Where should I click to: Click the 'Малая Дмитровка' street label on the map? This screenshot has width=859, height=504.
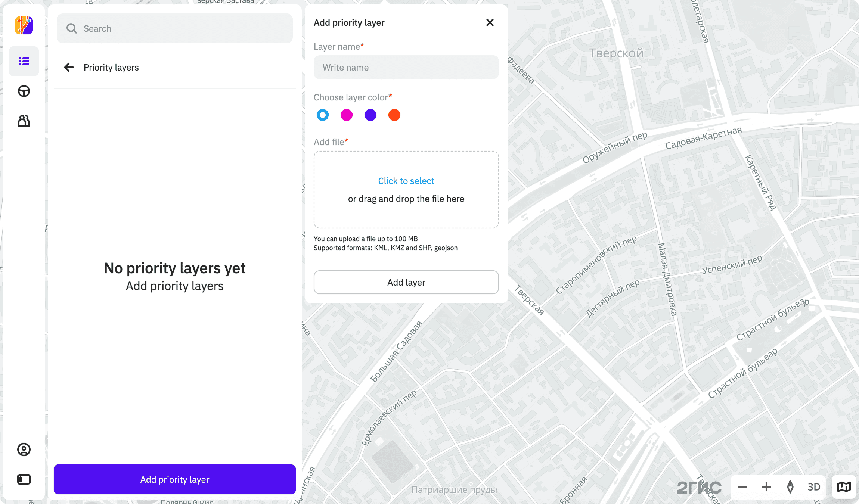[667, 279]
